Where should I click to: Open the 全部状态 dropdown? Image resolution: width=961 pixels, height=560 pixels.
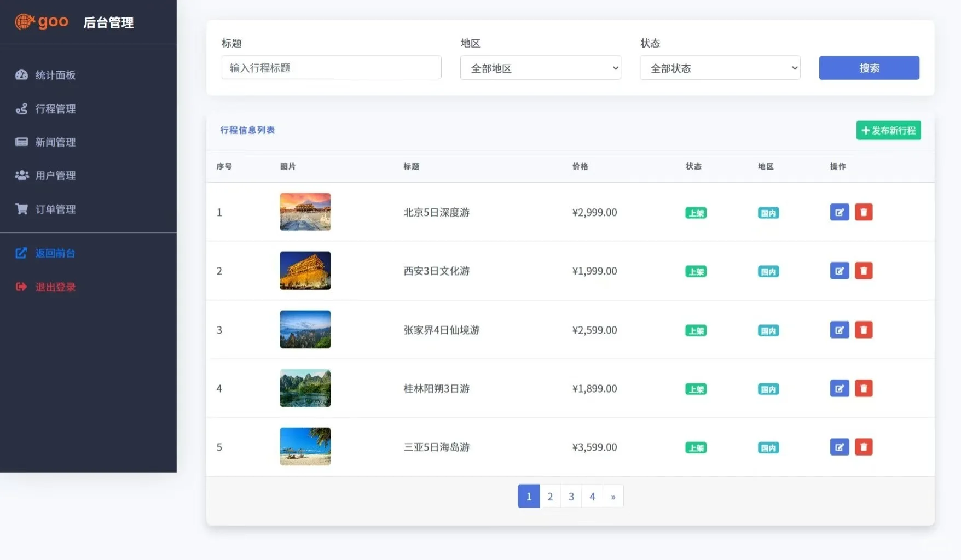(720, 67)
